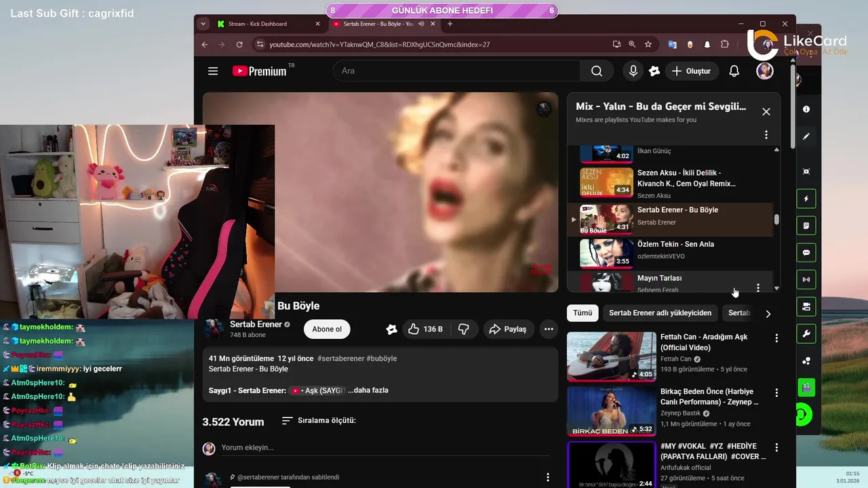Click the Yorum ekleyin comment field
Viewport: 868px width, 488px height.
(385, 448)
